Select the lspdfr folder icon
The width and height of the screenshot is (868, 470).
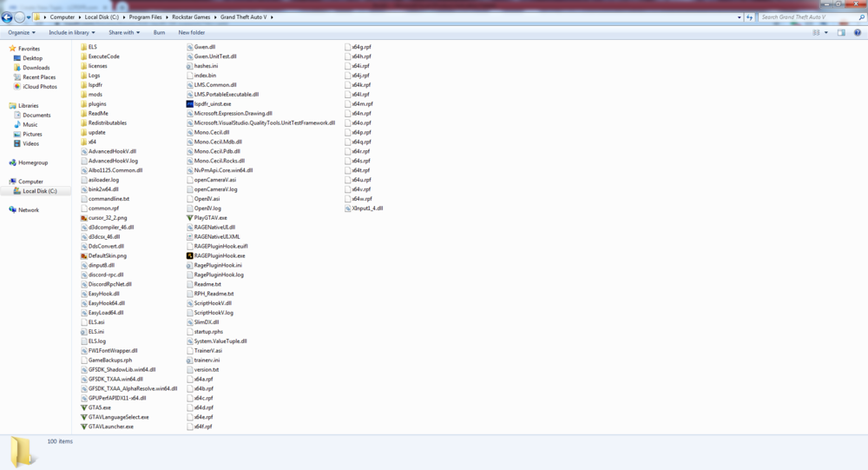point(84,85)
